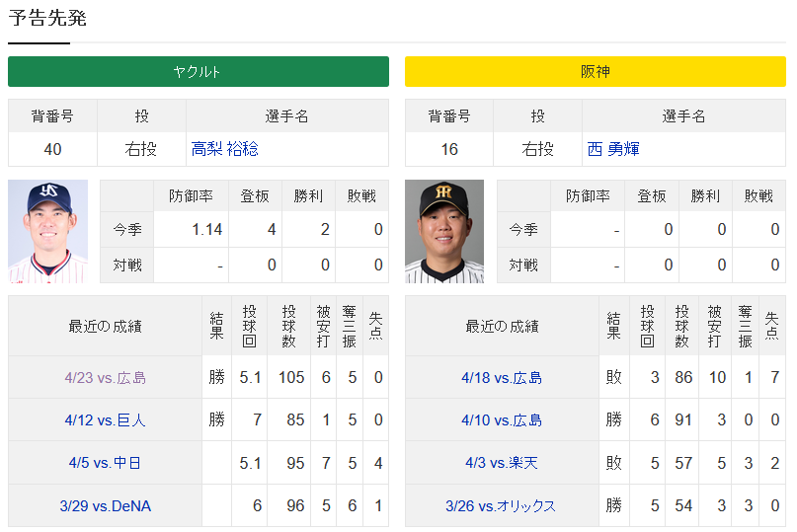Click Yakult's 最近の成績 table header

(105, 326)
